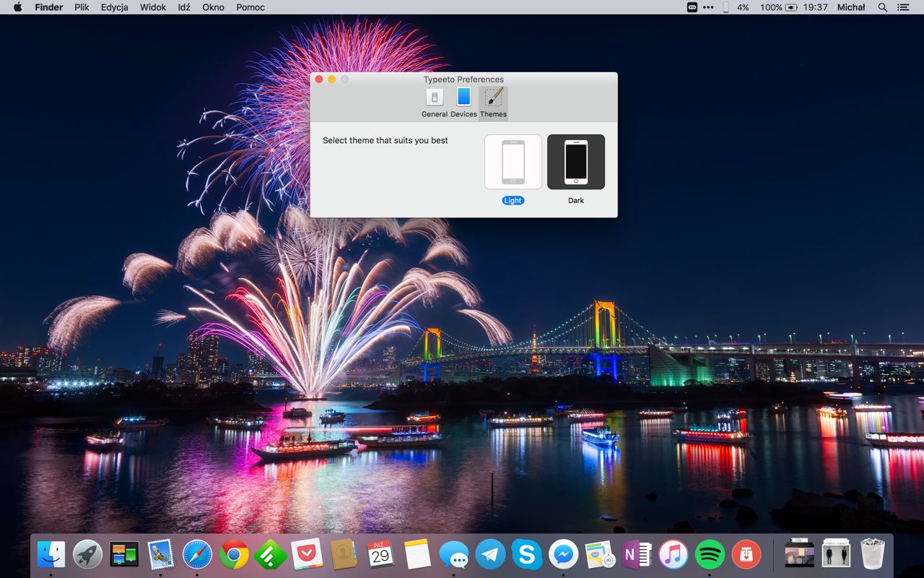Image resolution: width=924 pixels, height=578 pixels.
Task: Launch Telegram from the Dock
Action: (x=490, y=554)
